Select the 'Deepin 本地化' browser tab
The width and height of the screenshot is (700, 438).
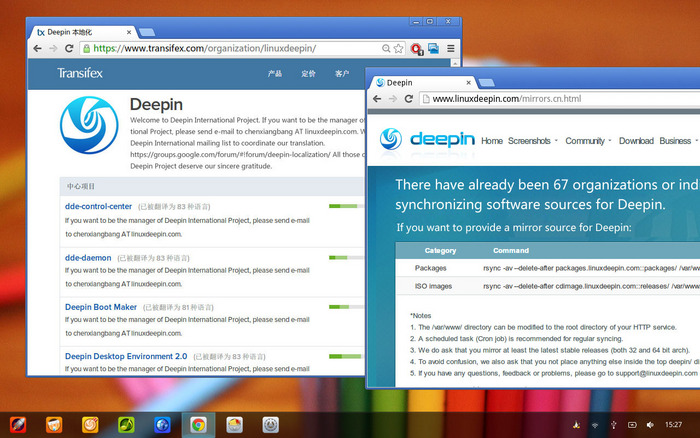click(x=83, y=32)
